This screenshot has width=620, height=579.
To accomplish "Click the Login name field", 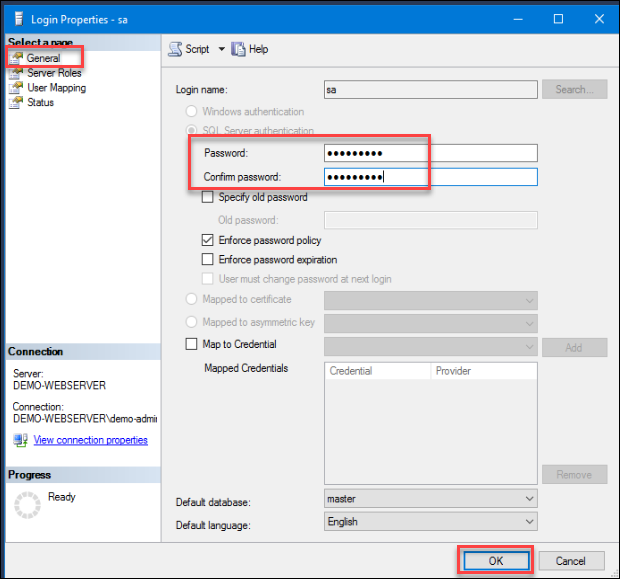I will 431,90.
